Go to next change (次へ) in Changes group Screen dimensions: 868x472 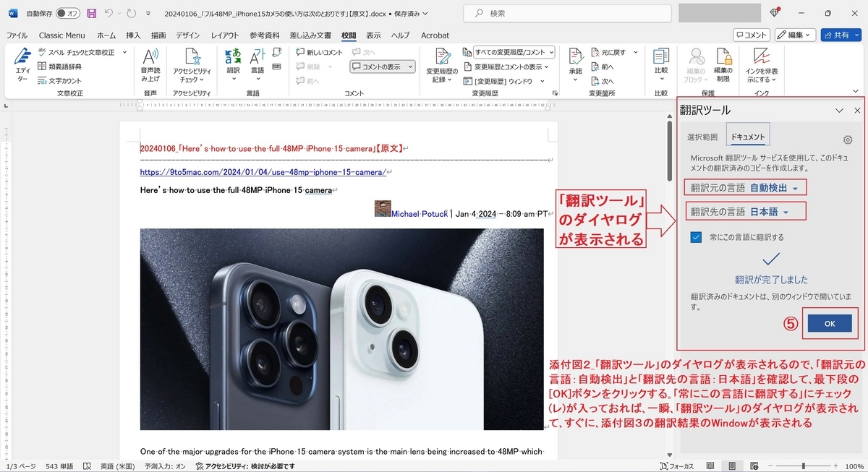[602, 81]
